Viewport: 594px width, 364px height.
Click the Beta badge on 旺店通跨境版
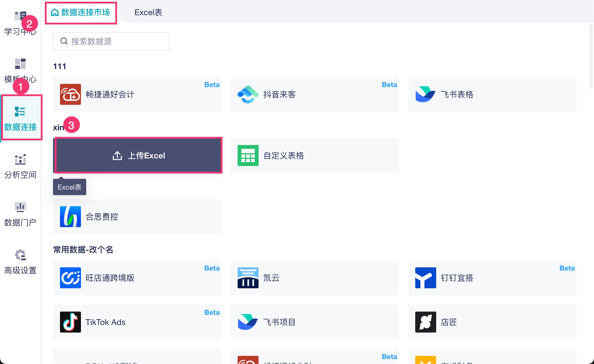tap(212, 268)
